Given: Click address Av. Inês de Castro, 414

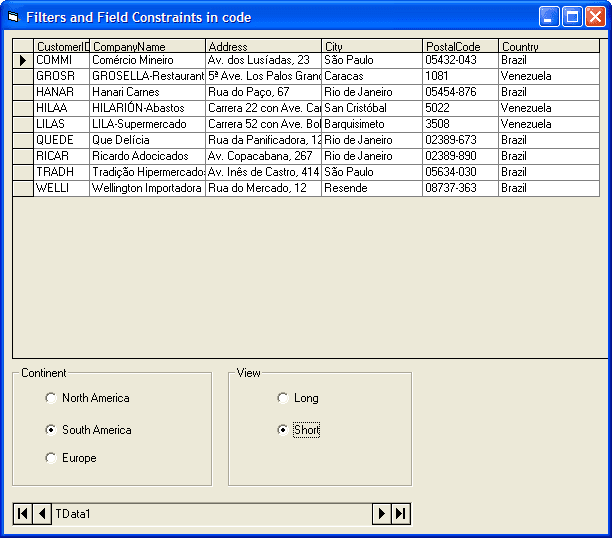Looking at the screenshot, I should click(263, 173).
